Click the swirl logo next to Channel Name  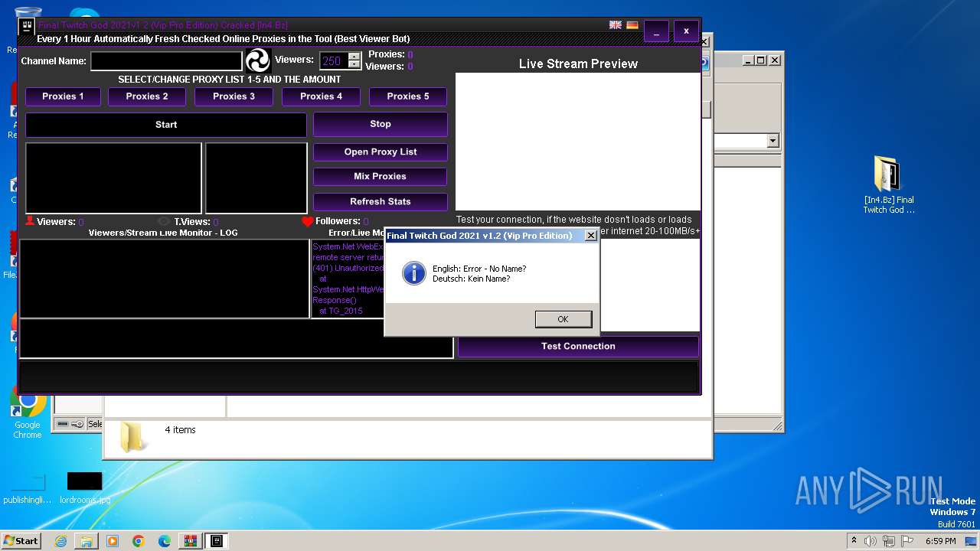click(x=258, y=60)
